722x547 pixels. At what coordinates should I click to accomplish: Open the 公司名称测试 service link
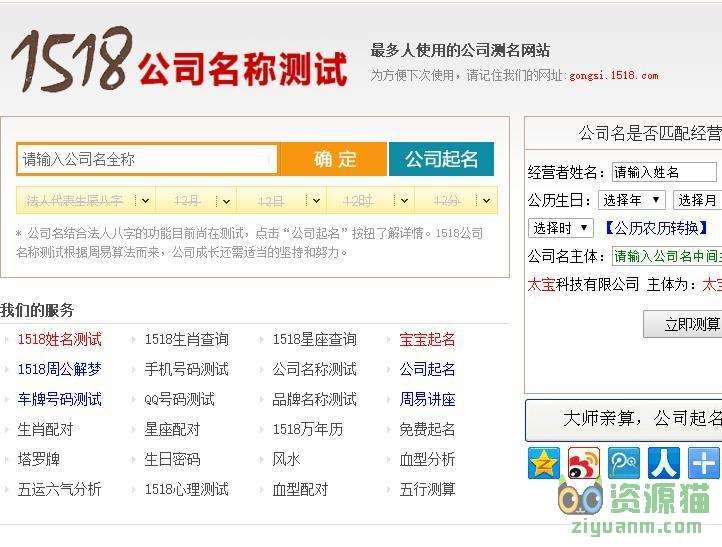pos(314,369)
